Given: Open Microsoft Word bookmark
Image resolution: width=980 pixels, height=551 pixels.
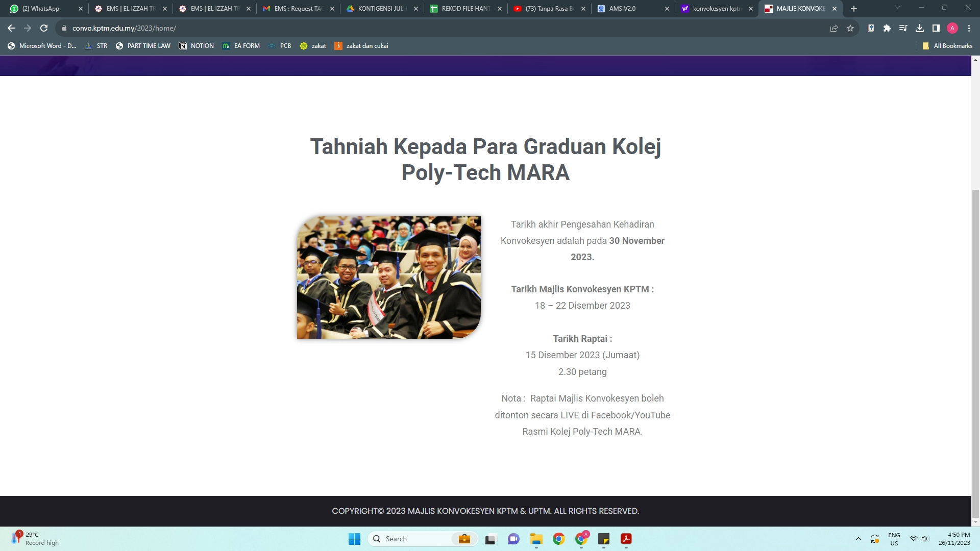Looking at the screenshot, I should [x=42, y=46].
